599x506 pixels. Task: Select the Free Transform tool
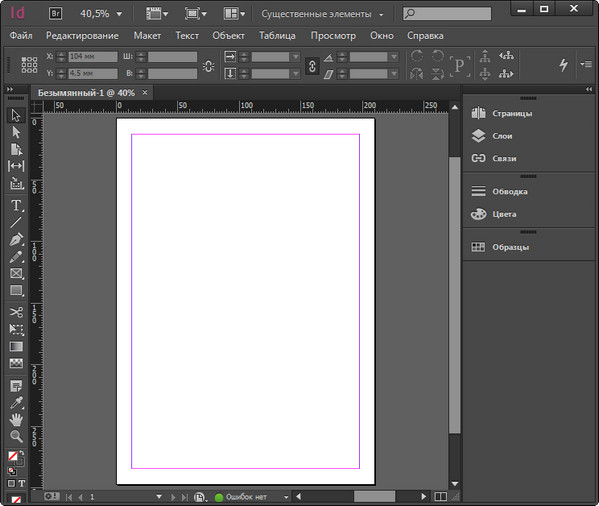16,329
